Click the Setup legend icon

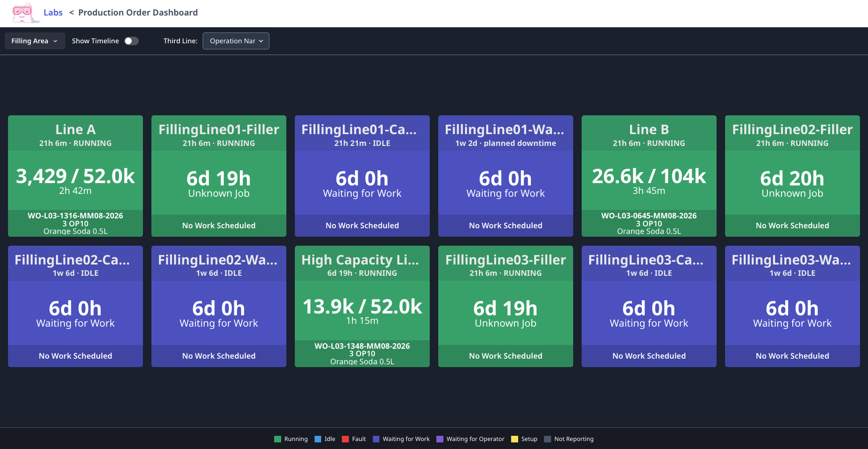coord(514,439)
